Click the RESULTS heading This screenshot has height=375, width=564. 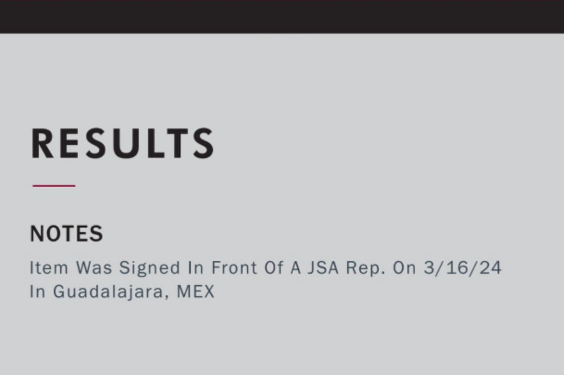[123, 143]
